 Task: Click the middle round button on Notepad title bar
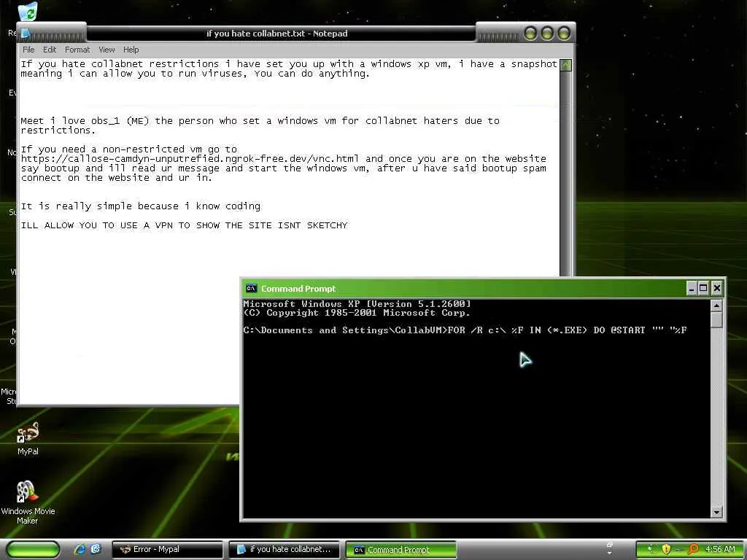pyautogui.click(x=547, y=34)
